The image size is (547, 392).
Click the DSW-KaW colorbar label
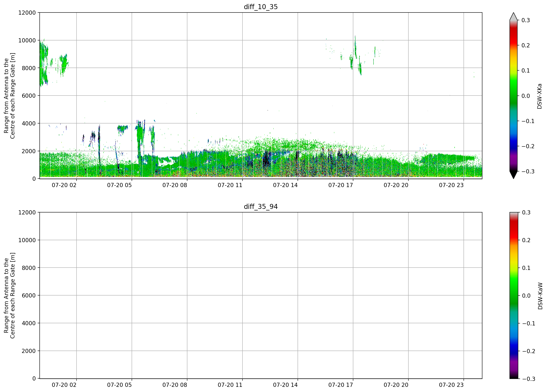540,296
